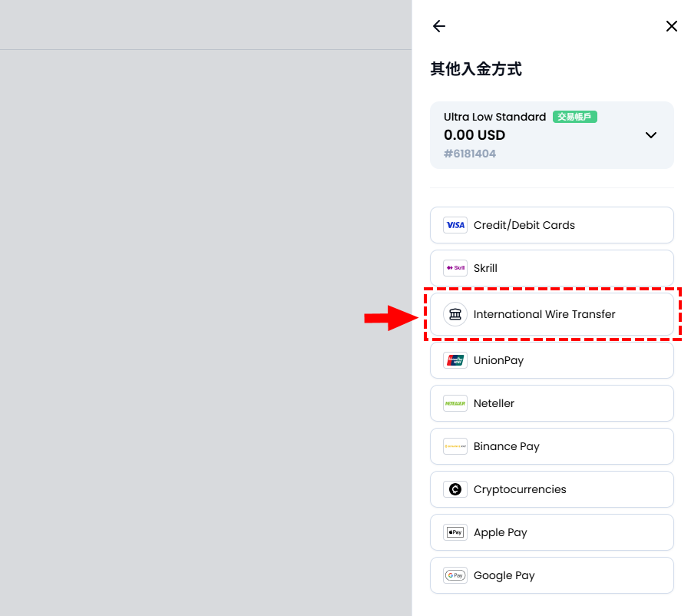The height and width of the screenshot is (616, 691).
Task: Click the Skrill logo icon
Action: tap(455, 268)
